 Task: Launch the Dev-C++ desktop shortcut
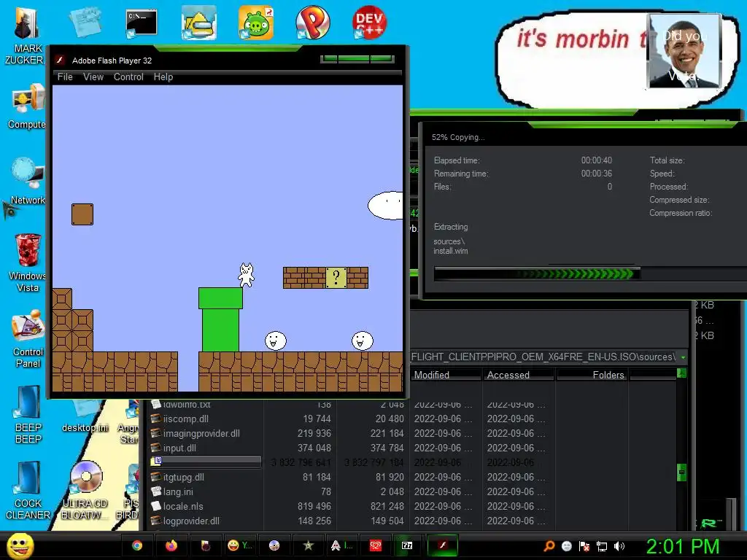369,23
